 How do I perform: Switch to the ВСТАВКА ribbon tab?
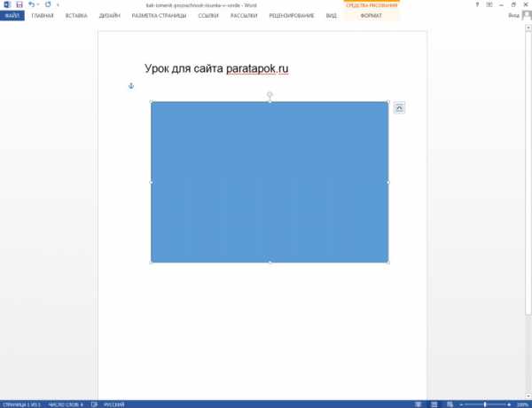(x=76, y=16)
